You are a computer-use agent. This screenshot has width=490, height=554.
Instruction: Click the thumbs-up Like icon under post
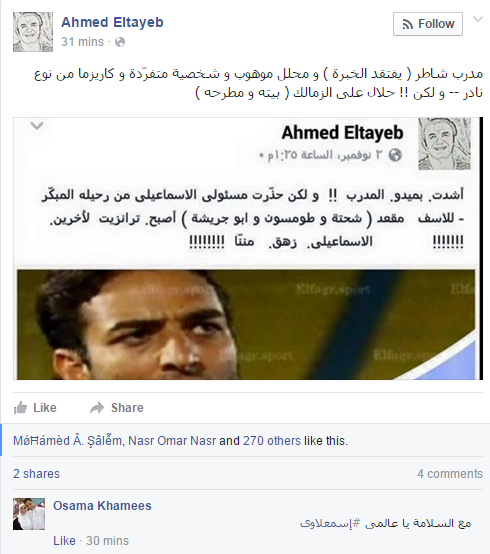[20, 408]
